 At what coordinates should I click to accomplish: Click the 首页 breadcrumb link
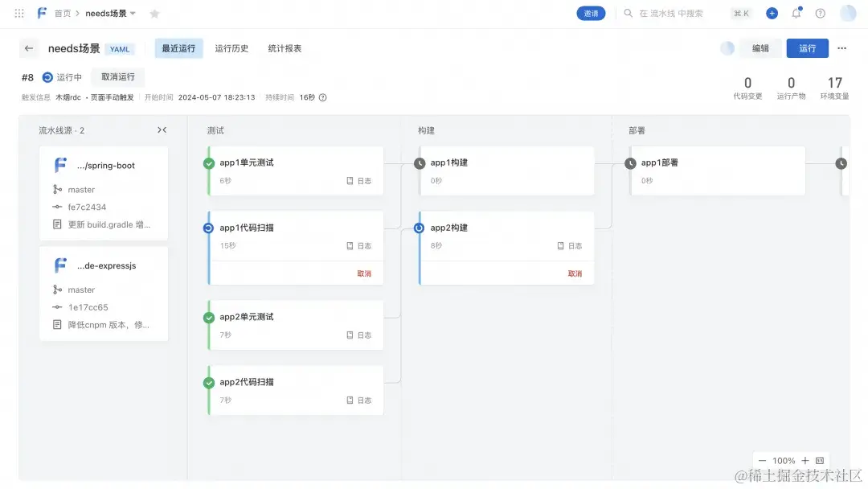click(x=63, y=13)
